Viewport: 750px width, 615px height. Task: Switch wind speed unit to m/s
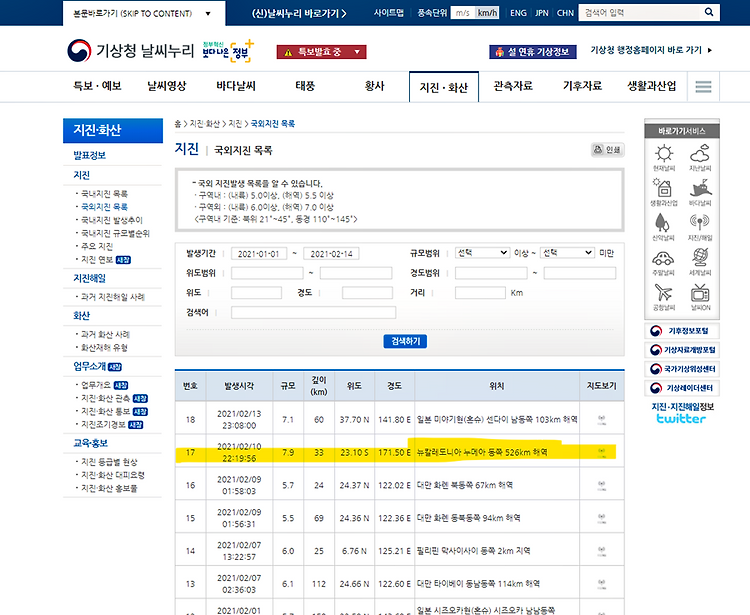tap(463, 13)
